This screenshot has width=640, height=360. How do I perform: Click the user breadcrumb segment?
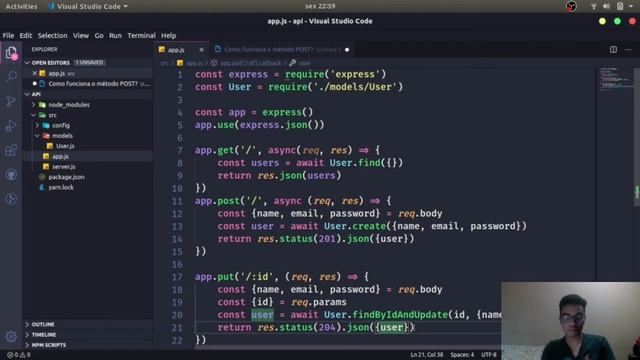coord(300,63)
